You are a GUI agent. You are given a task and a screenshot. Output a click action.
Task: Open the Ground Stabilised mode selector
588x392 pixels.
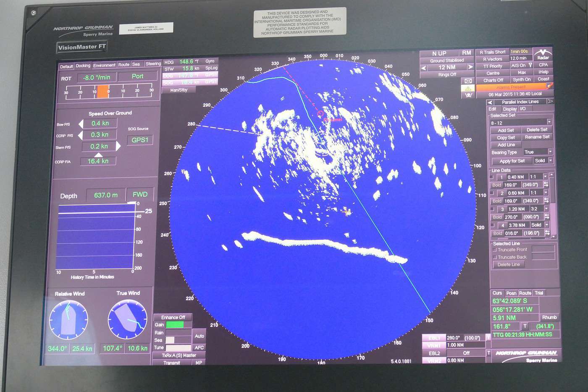point(447,61)
